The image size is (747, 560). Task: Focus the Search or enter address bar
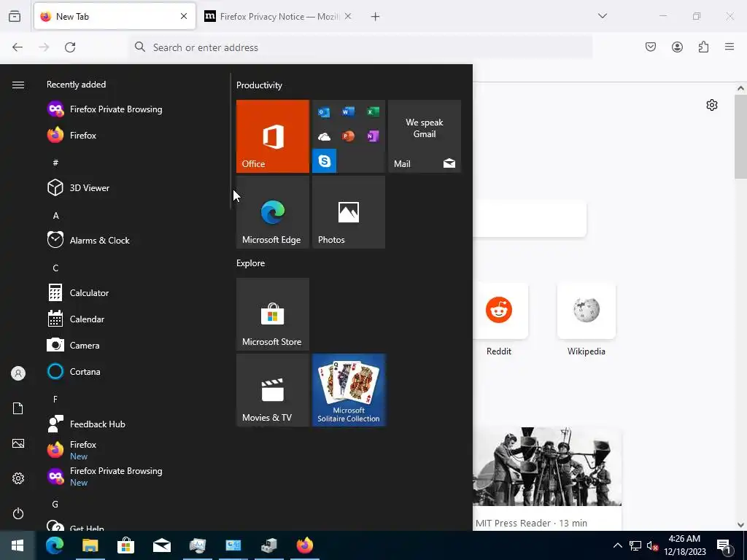pos(360,47)
